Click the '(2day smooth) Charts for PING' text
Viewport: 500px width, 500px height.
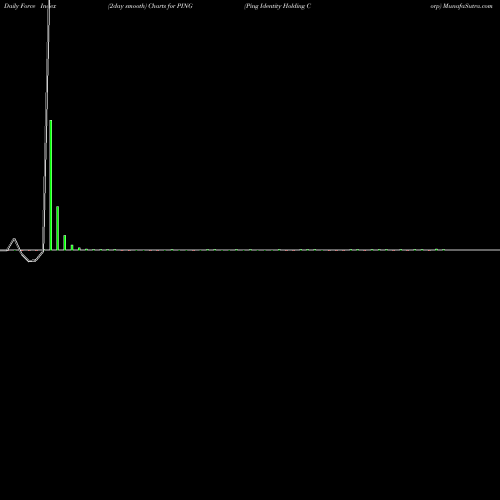click(150, 6)
